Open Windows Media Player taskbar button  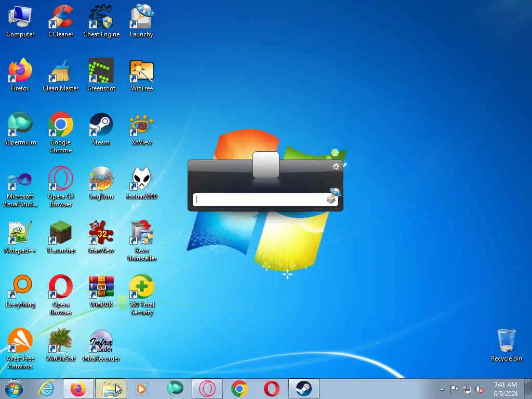pyautogui.click(x=142, y=389)
